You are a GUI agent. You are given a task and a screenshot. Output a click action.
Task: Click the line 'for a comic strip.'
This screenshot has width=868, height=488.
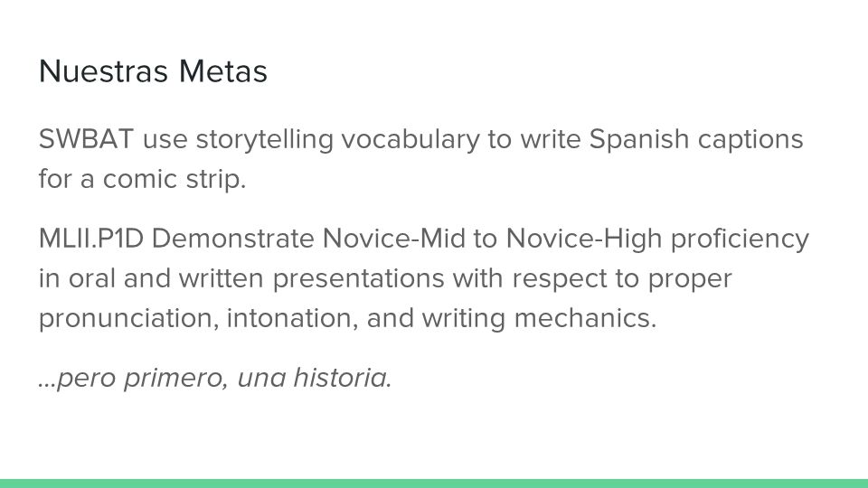point(142,179)
